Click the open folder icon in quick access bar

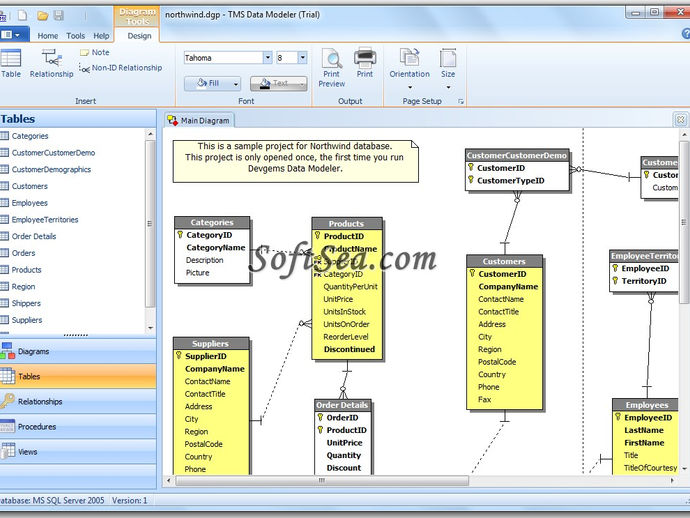click(42, 16)
